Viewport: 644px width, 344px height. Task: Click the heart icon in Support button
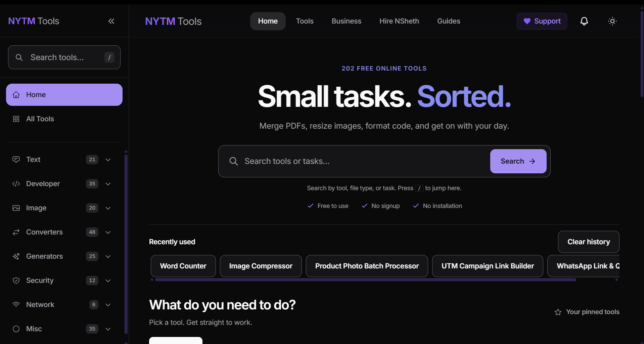point(527,21)
